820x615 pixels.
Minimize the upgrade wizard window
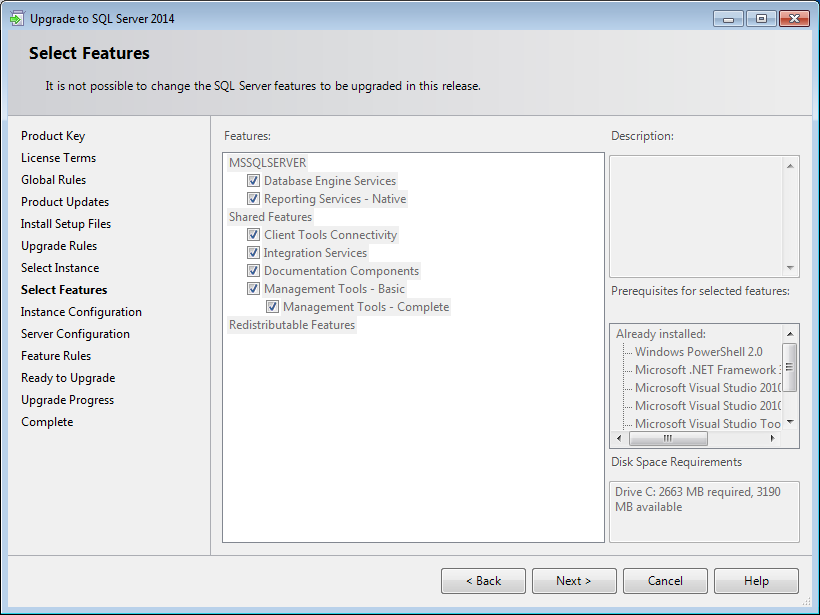pos(728,19)
